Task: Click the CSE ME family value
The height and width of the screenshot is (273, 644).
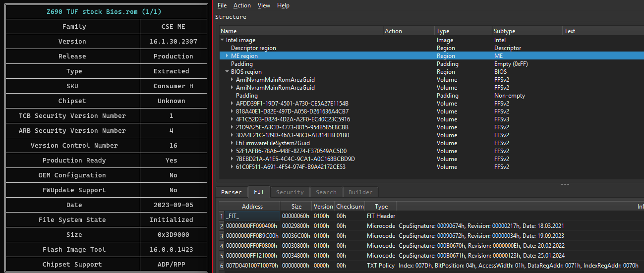Action: [x=173, y=26]
